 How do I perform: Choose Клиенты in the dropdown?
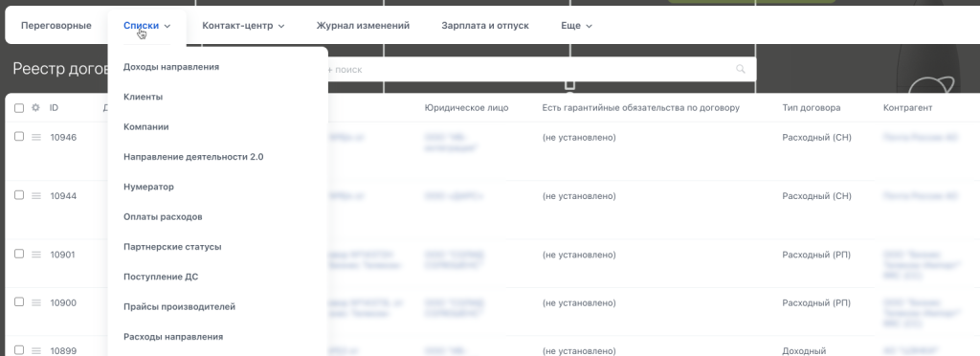[144, 97]
